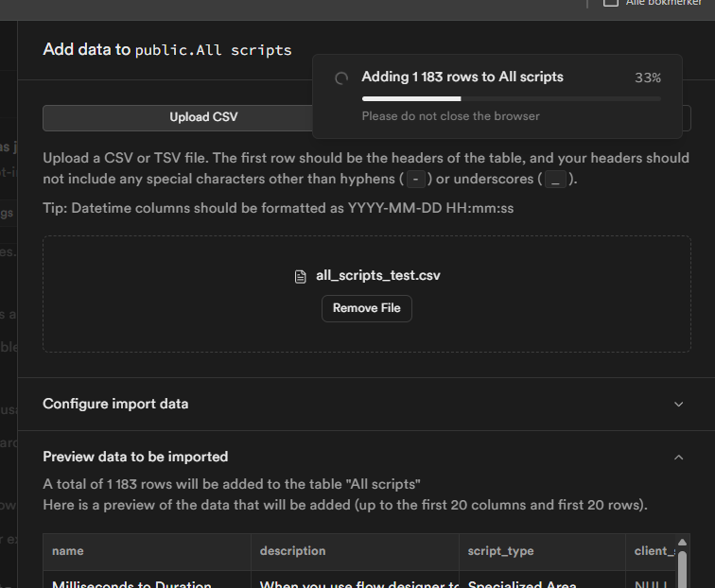
Task: Click the Add data to public.All scripts heading
Action: point(167,49)
